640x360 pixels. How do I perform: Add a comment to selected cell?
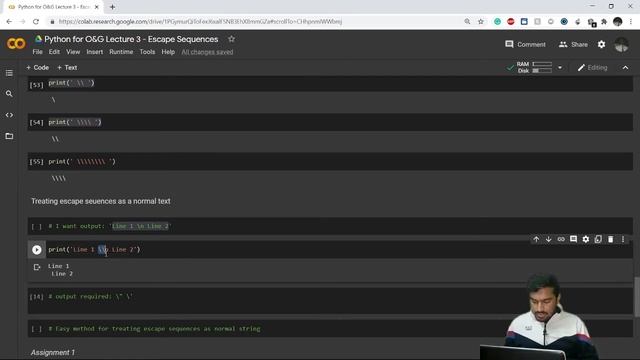point(573,239)
